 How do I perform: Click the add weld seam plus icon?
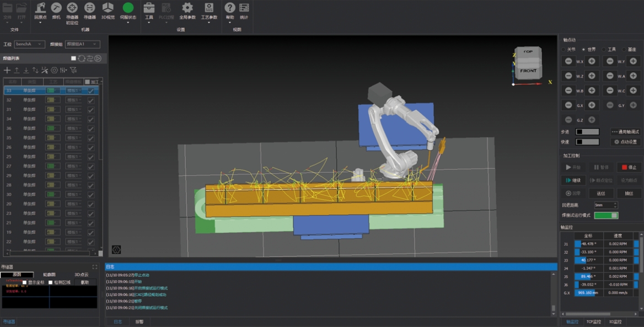click(x=7, y=70)
